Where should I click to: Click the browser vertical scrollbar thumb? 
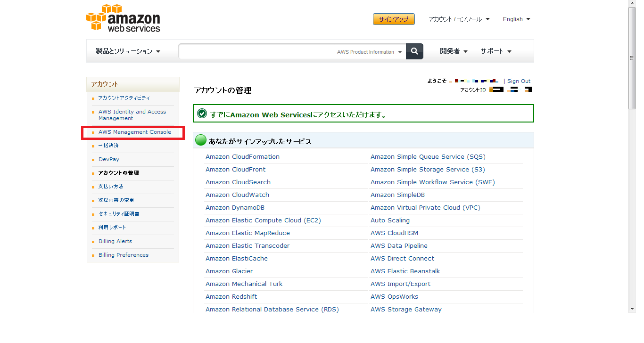click(632, 58)
